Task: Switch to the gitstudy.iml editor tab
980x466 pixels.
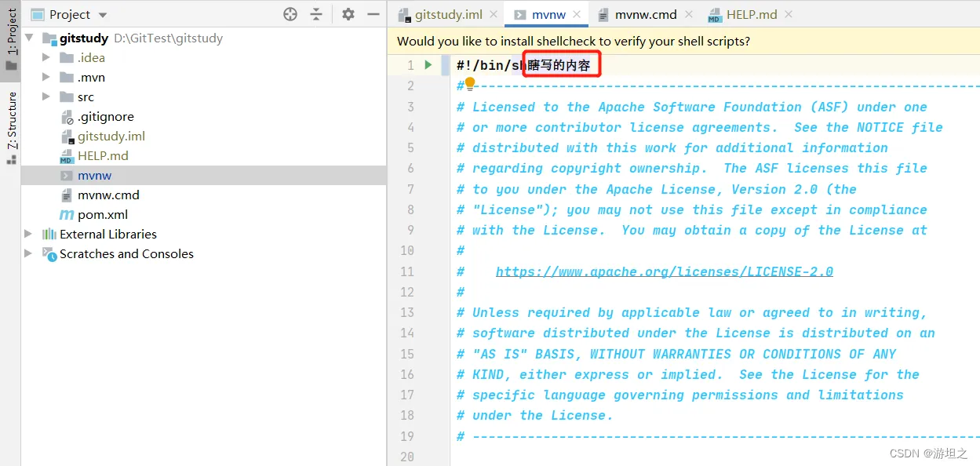Action: coord(449,14)
